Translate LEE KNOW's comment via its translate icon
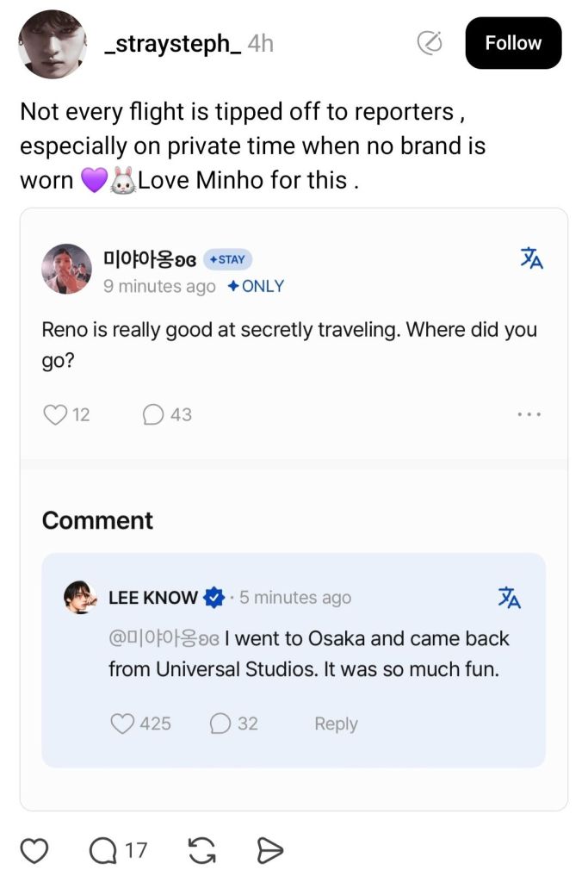Viewport: 588px width, 882px height. pyautogui.click(x=509, y=597)
